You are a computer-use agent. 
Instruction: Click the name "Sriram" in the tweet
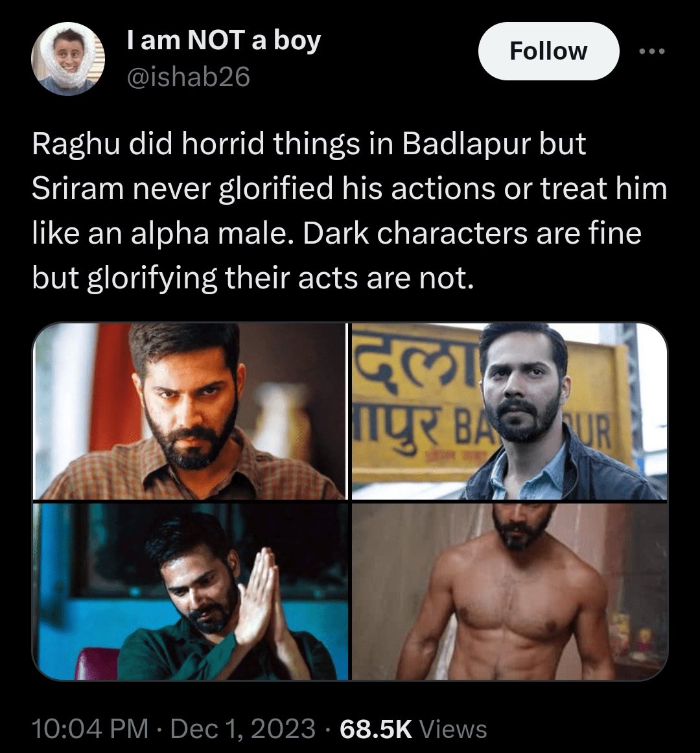[x=76, y=188]
